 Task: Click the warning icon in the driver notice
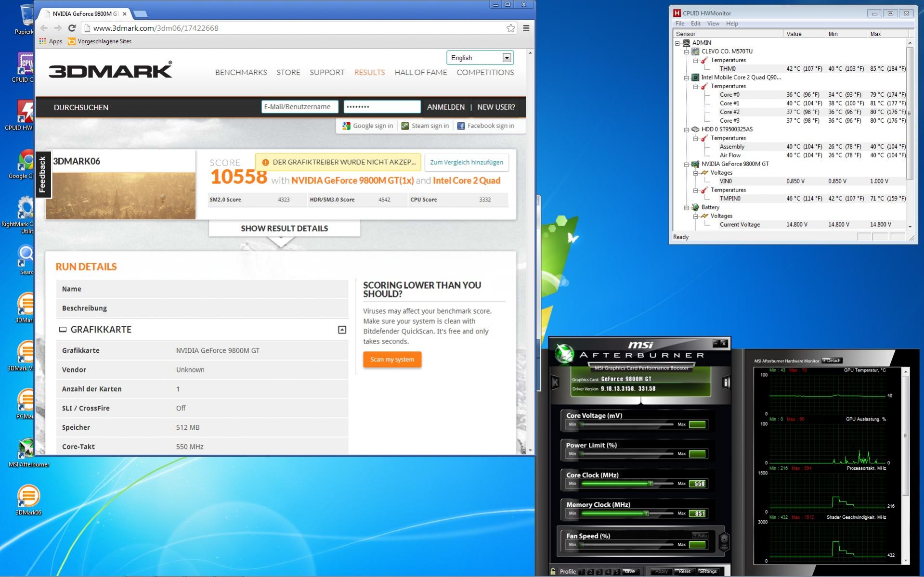pyautogui.click(x=265, y=162)
